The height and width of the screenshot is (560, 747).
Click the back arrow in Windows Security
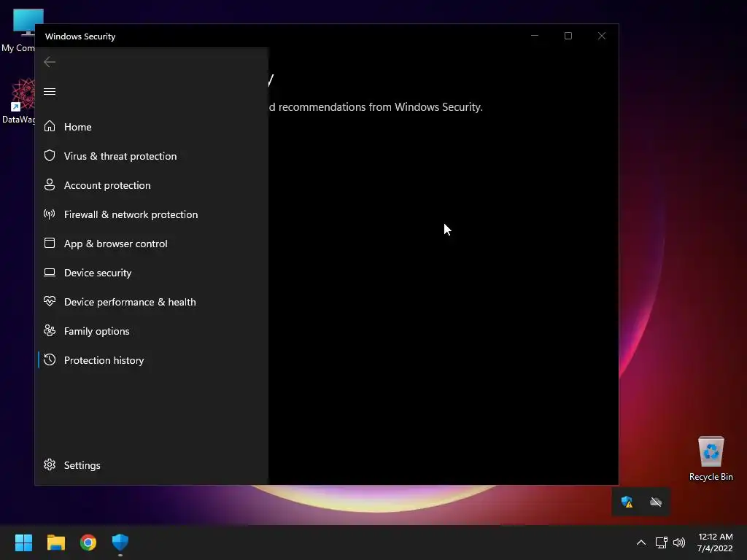coord(50,62)
